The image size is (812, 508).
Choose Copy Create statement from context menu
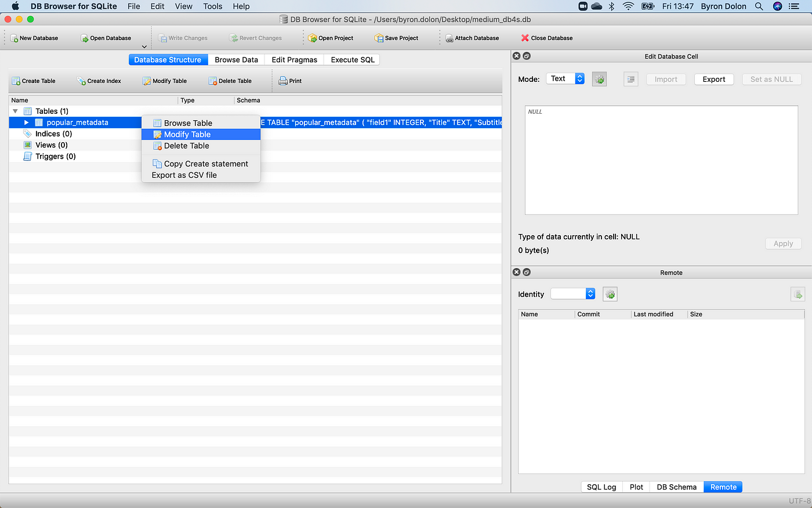click(201, 164)
